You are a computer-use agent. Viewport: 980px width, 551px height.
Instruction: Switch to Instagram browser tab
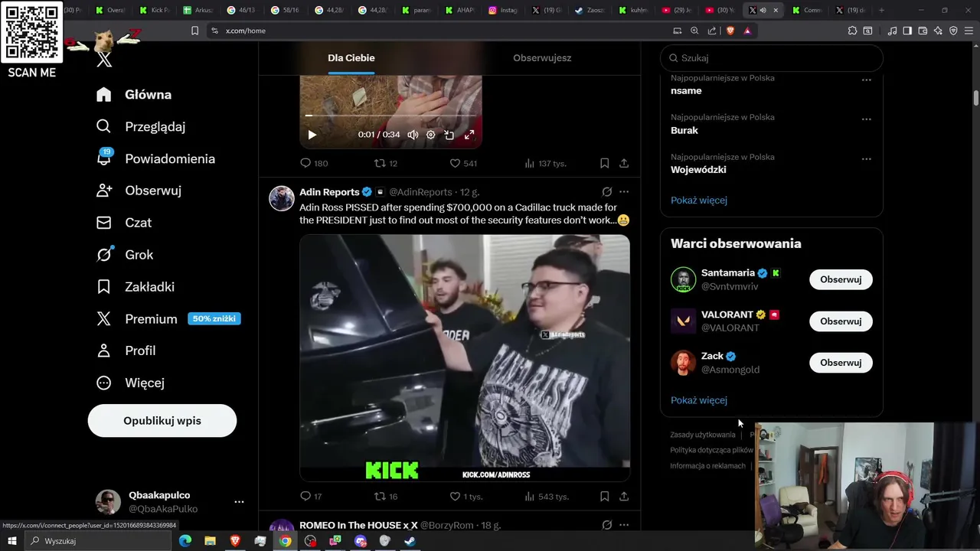503,10
